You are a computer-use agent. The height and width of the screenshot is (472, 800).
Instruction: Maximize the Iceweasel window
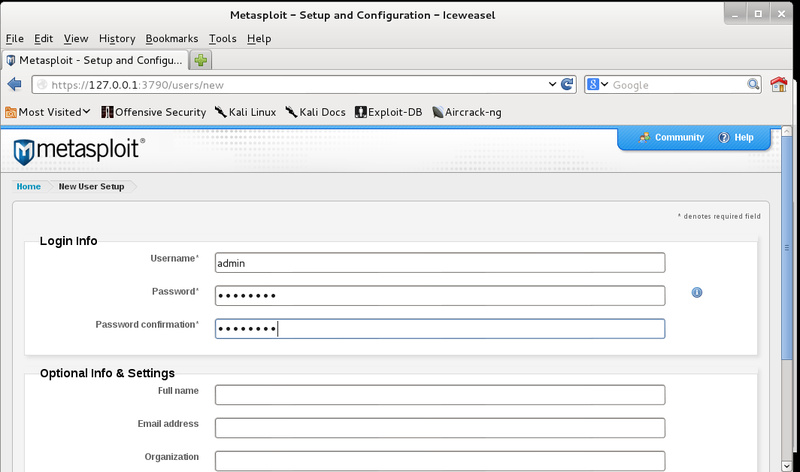[758, 14]
